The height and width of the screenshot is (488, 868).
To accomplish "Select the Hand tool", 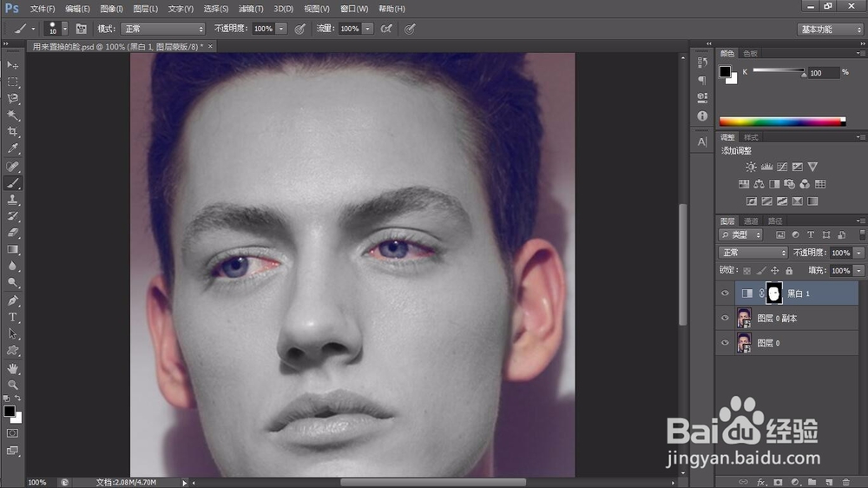I will 12,369.
